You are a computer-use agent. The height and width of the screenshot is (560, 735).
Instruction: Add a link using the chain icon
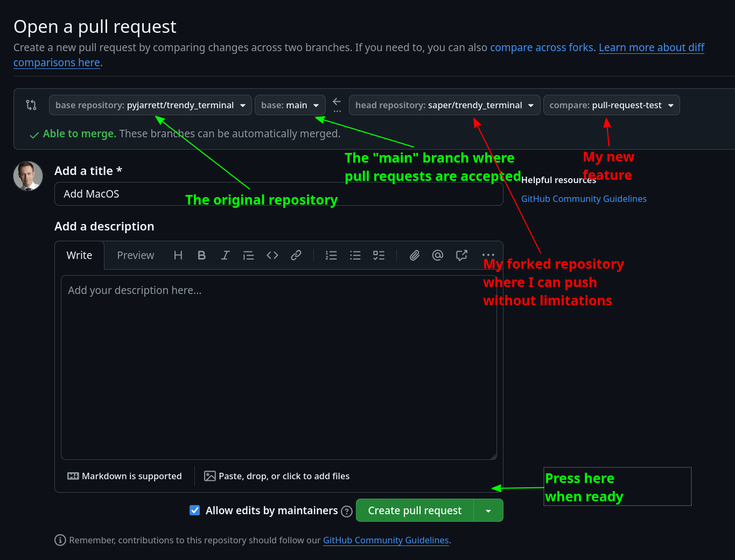click(x=296, y=255)
